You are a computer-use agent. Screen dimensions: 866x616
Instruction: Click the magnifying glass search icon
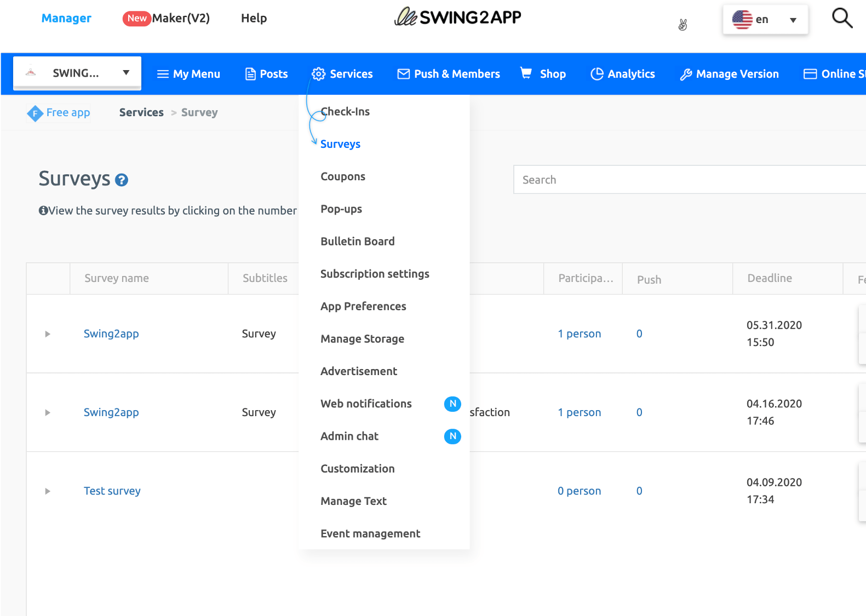(842, 18)
